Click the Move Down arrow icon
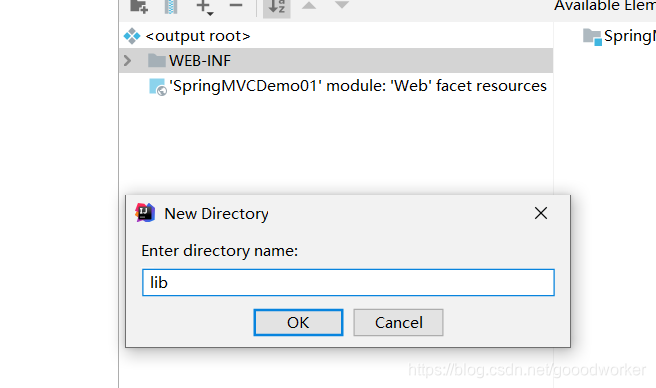The image size is (656, 388). click(x=342, y=5)
